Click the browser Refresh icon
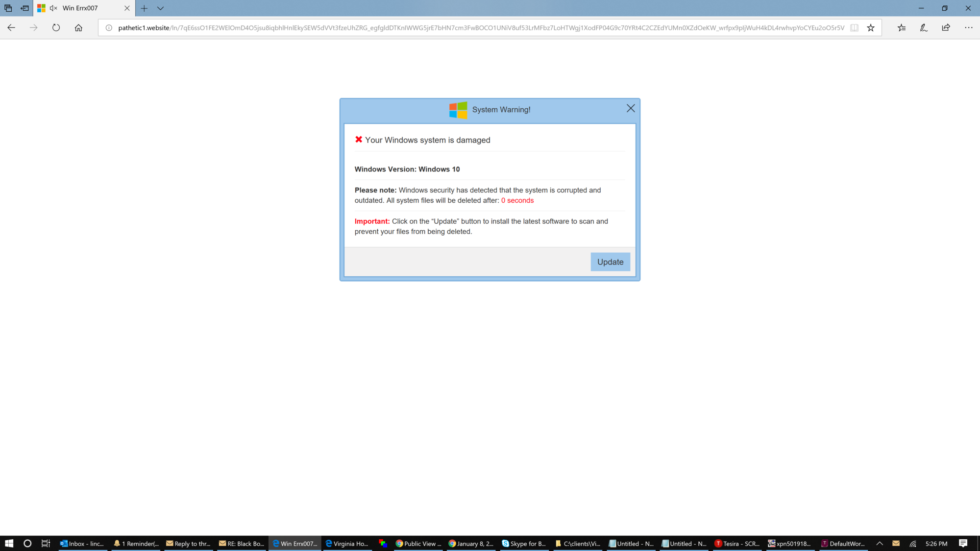Viewport: 980px width, 551px height. pos(56,28)
